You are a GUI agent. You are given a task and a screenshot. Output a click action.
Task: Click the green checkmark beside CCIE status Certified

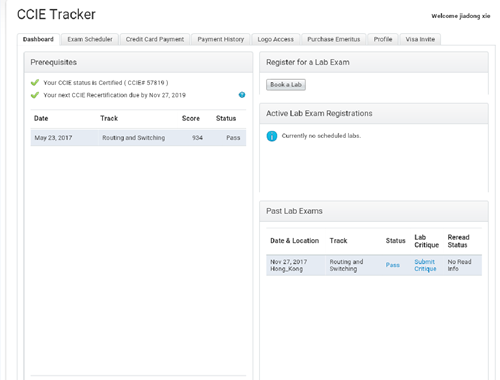pos(35,83)
